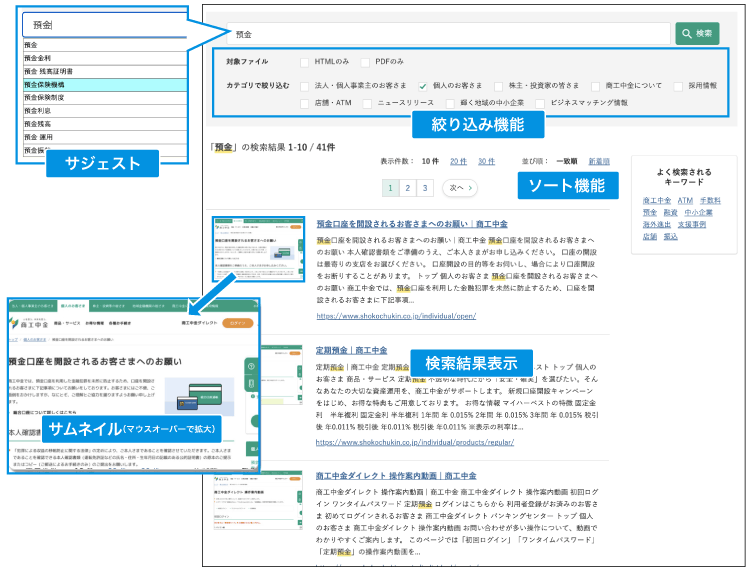The height and width of the screenshot is (573, 750).
Task: Select 預金利息 suggestion
Action: coord(105,110)
